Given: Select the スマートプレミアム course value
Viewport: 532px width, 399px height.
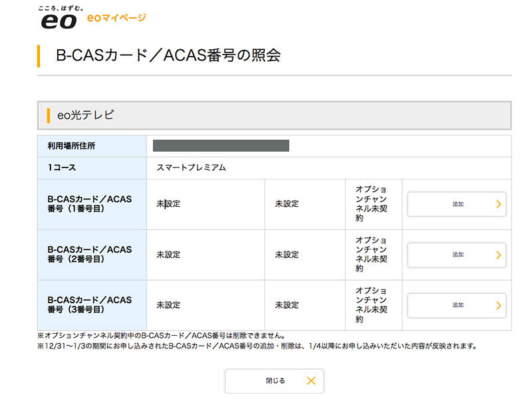Looking at the screenshot, I should 192,168.
